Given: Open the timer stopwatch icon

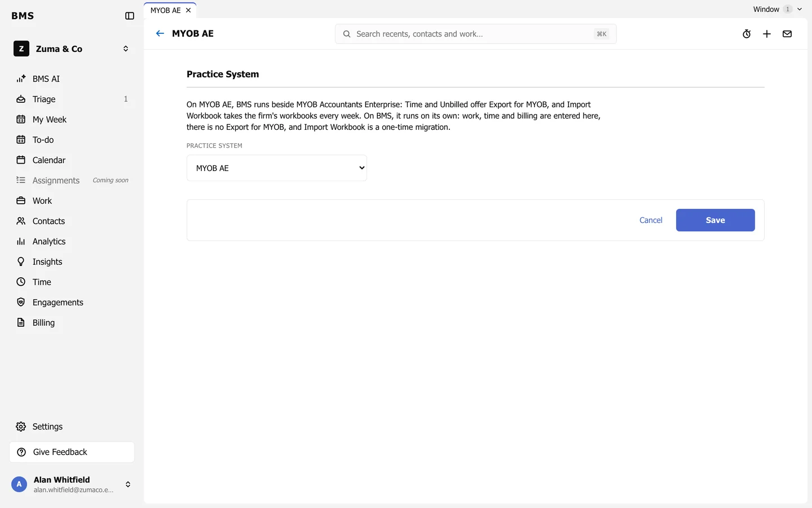Looking at the screenshot, I should [x=747, y=34].
